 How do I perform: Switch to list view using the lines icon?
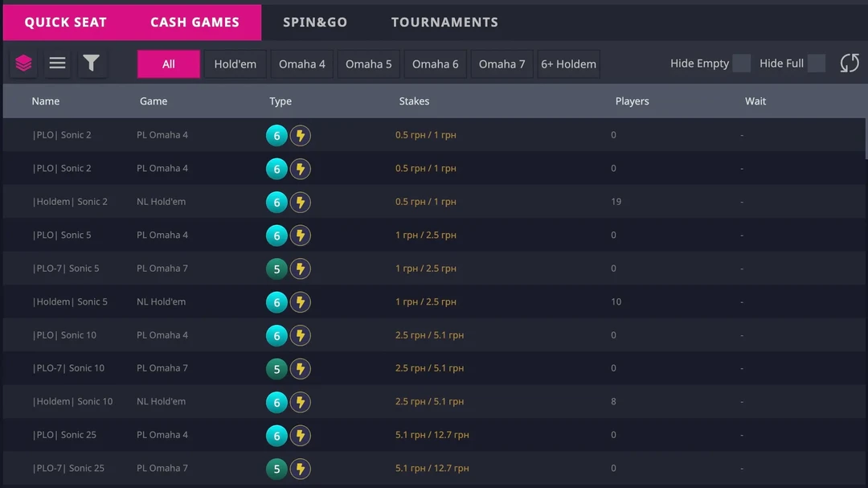58,64
